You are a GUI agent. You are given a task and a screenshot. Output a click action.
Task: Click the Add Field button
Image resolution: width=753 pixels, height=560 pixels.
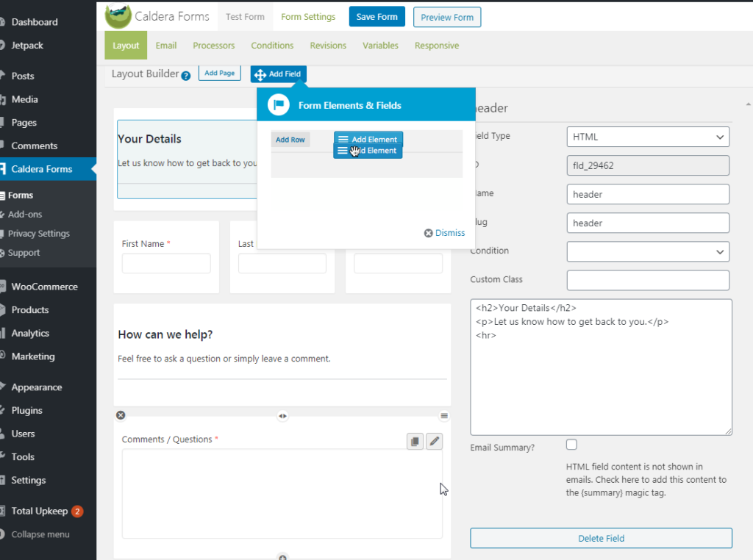(279, 74)
